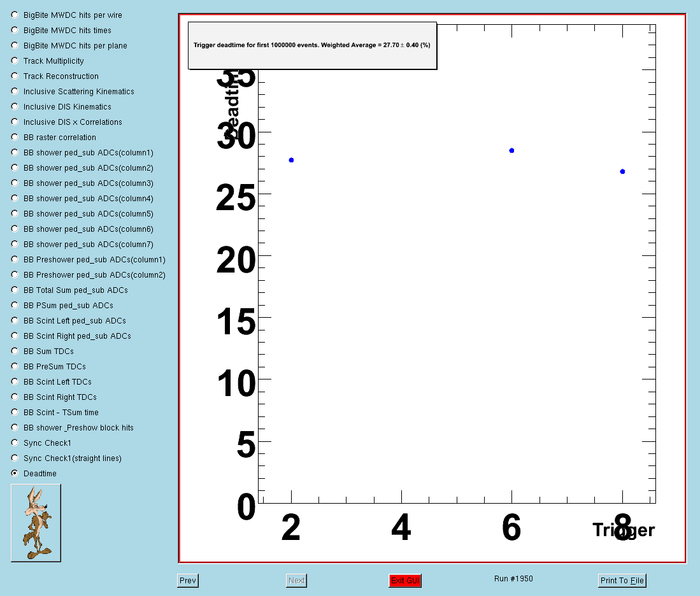Screen dimensions: 700x596
Task: Choose BB Scint Left TDCs
Action: 15,381
